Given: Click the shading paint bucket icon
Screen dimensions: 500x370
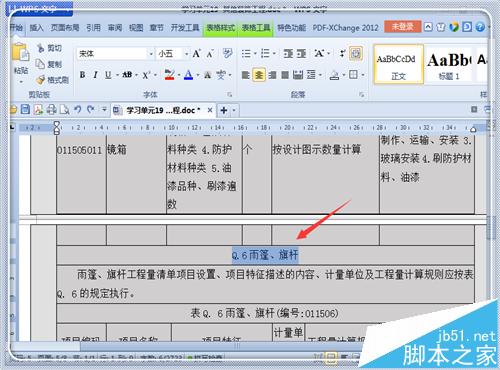Looking at the screenshot, I should pos(334,75).
